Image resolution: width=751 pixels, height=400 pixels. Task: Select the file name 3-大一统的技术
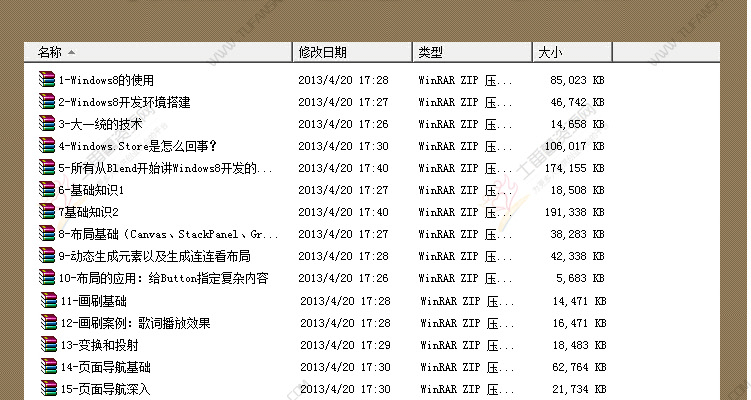101,124
